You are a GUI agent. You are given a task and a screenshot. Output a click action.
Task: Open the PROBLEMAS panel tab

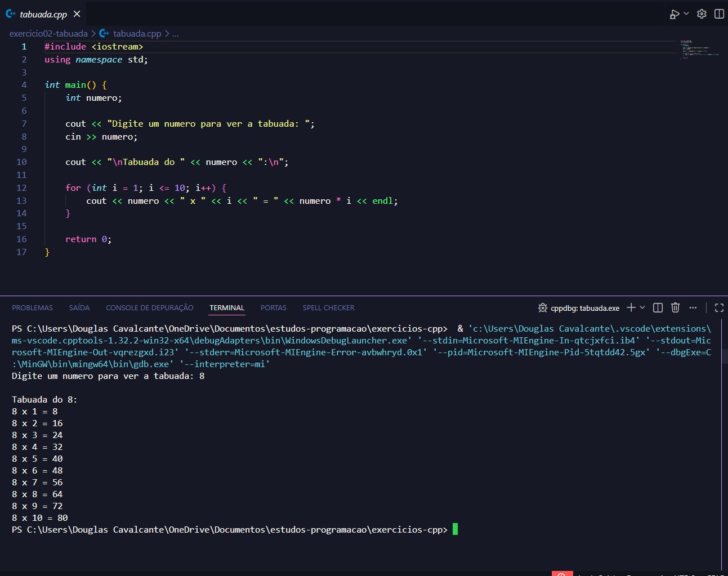(32, 308)
